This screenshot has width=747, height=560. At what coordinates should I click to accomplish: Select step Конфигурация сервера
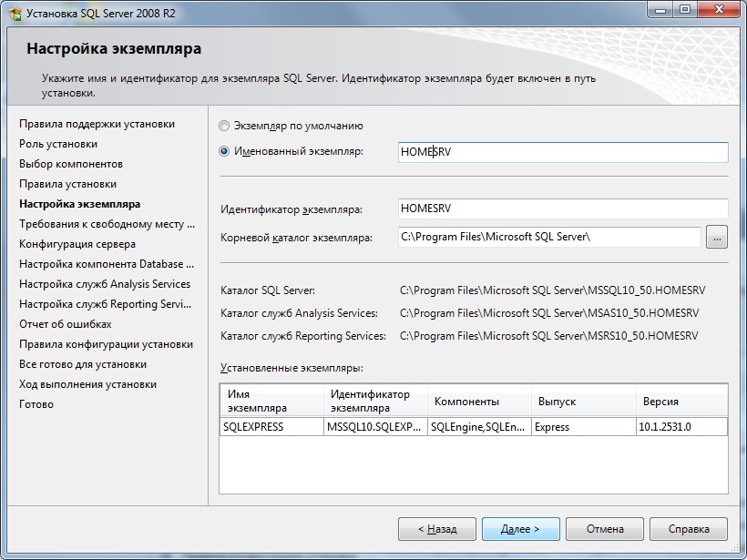point(77,244)
